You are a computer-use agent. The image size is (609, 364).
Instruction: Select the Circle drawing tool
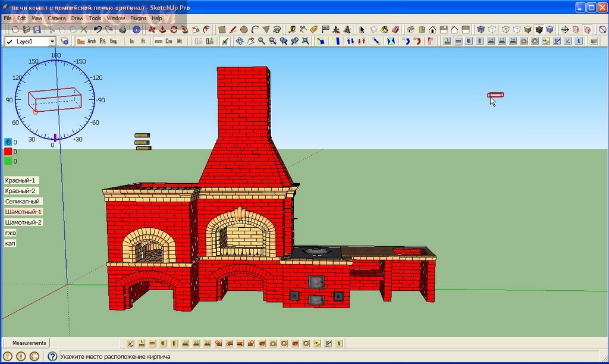244,29
